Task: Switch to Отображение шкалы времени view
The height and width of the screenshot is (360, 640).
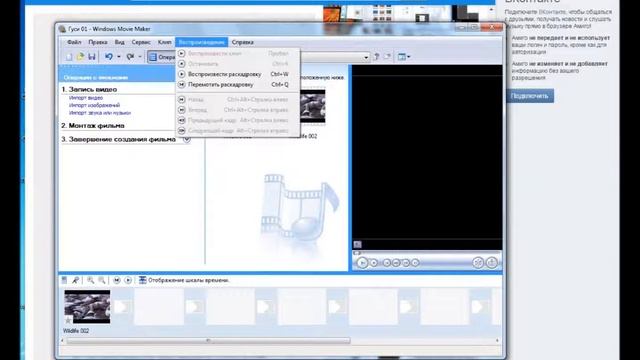Action: [184, 280]
